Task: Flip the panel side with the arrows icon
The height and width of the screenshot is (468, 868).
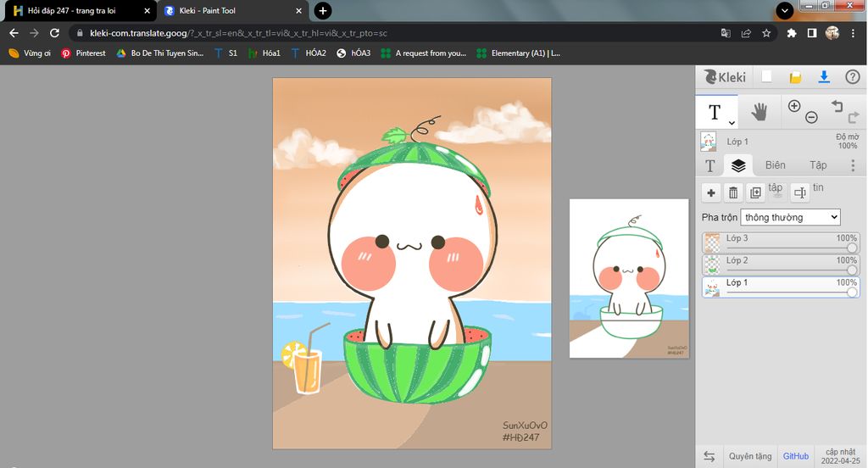Action: coord(709,456)
